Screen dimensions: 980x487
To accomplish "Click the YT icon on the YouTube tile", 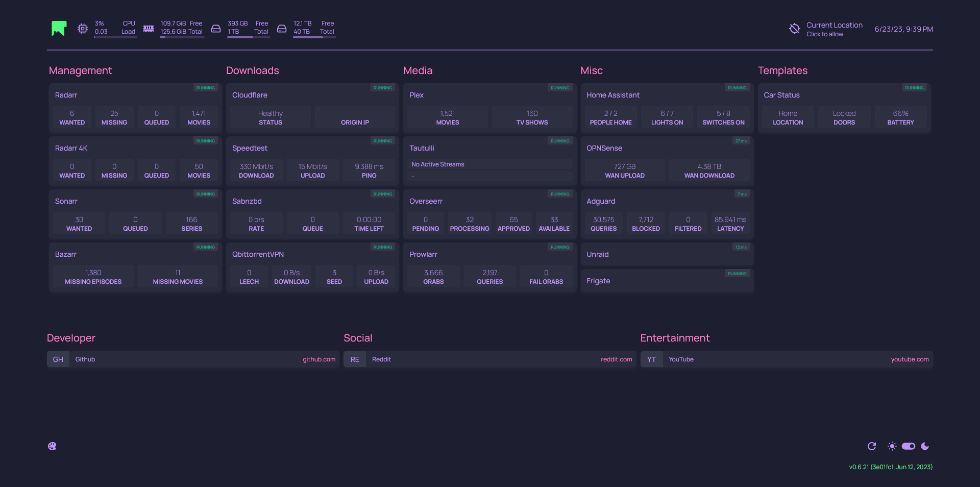I will pos(652,359).
